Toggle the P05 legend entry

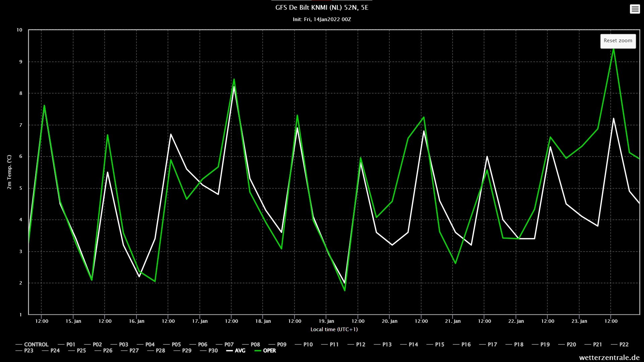pyautogui.click(x=176, y=345)
